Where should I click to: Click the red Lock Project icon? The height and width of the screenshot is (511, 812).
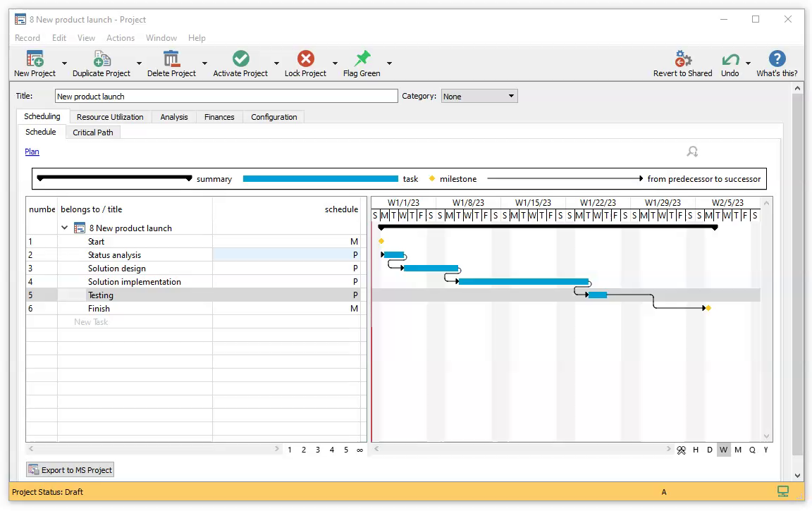tap(305, 59)
